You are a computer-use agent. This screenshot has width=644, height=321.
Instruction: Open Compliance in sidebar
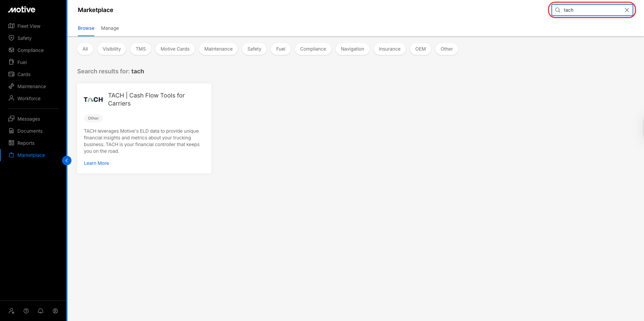pos(31,50)
